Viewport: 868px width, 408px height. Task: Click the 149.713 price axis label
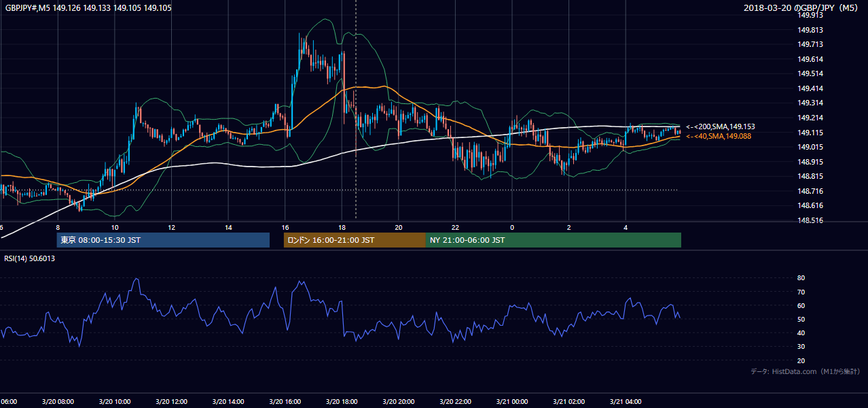point(810,44)
